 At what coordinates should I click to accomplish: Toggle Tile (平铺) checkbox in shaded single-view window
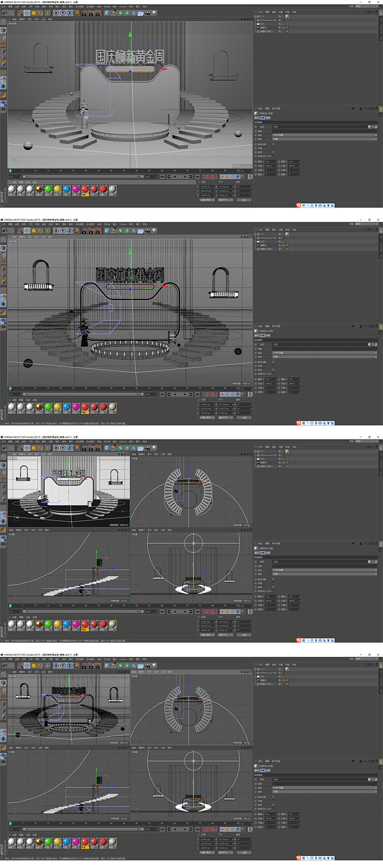[x=273, y=148]
